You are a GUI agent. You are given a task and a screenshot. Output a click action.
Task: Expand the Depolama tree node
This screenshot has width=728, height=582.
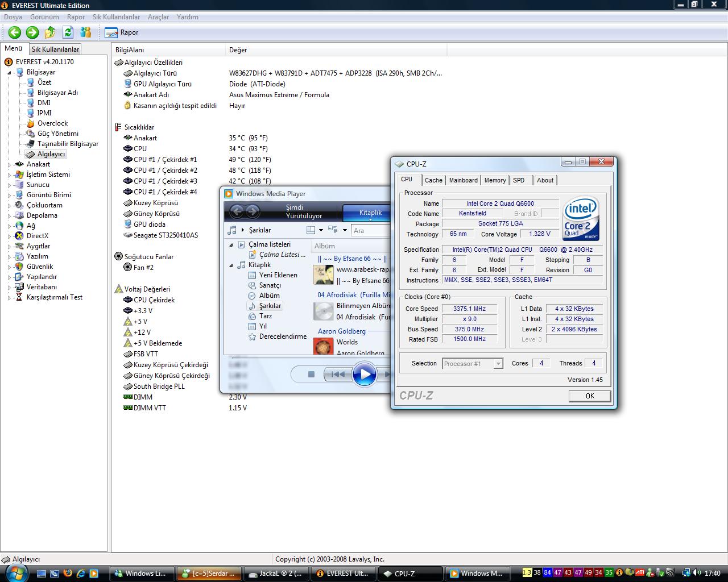click(x=9, y=216)
